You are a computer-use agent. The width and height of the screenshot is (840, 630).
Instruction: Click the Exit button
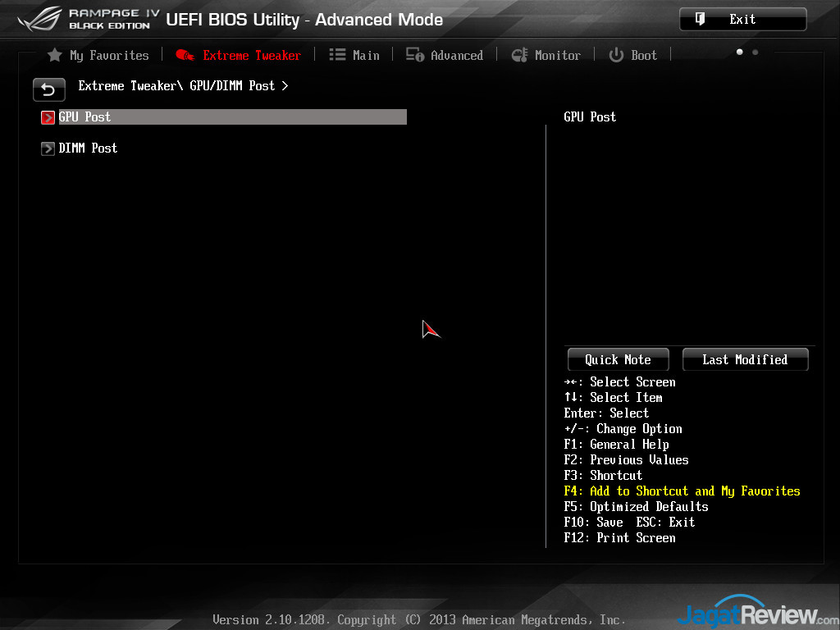click(742, 20)
